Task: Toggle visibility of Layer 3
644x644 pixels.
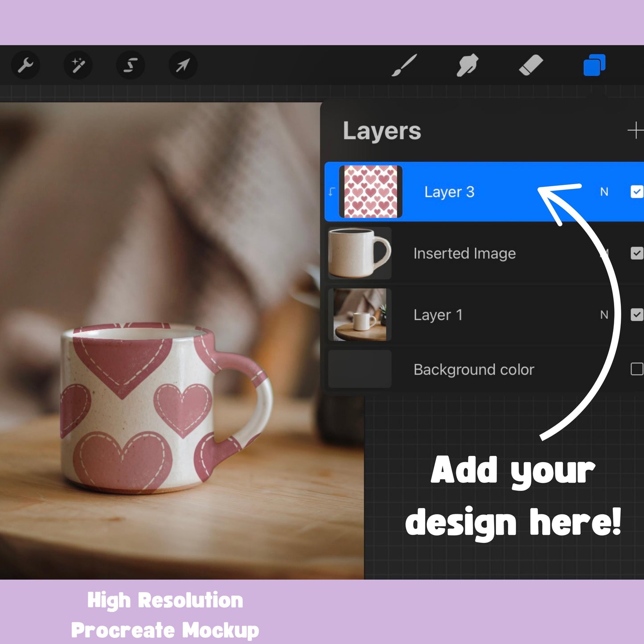Action: tap(637, 192)
